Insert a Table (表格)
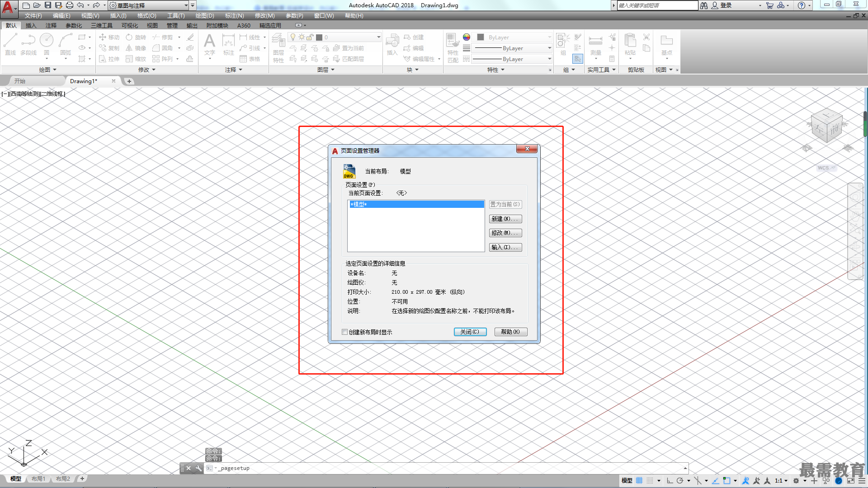This screenshot has height=488, width=868. (x=250, y=59)
